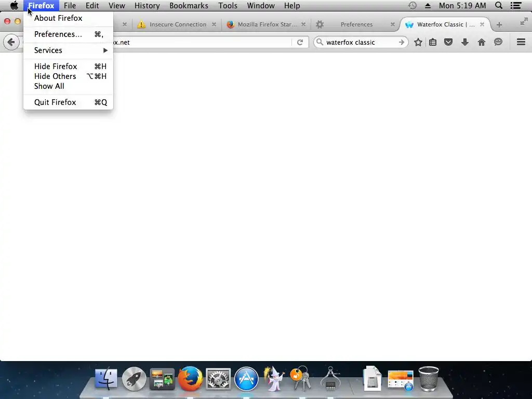
Task: Choose Preferences… from Firefox menu
Action: [68, 34]
